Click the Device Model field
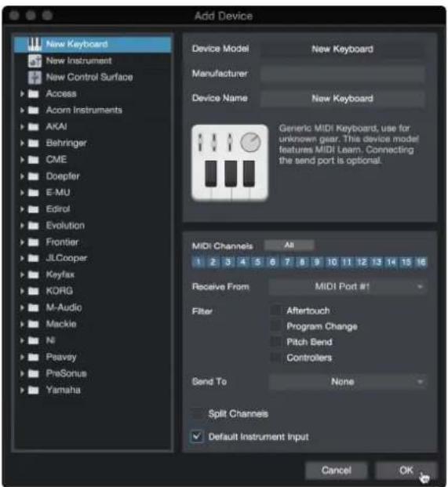The height and width of the screenshot is (487, 448). click(x=342, y=49)
